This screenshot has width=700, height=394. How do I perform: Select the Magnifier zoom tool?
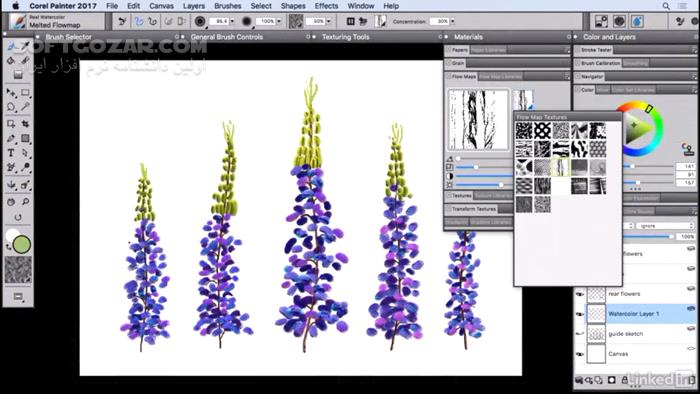tap(25, 202)
